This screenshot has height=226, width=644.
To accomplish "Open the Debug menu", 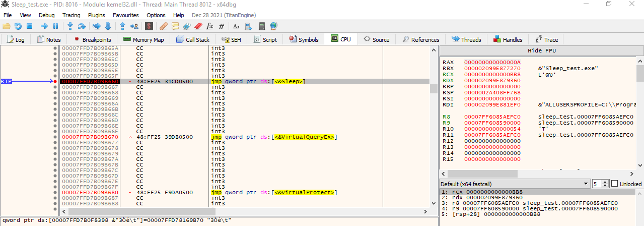I will click(47, 15).
